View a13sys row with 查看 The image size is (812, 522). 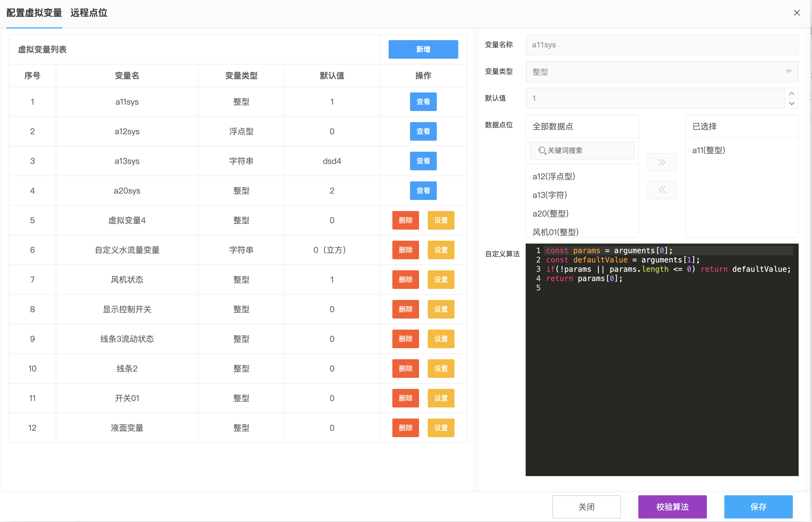(x=423, y=161)
